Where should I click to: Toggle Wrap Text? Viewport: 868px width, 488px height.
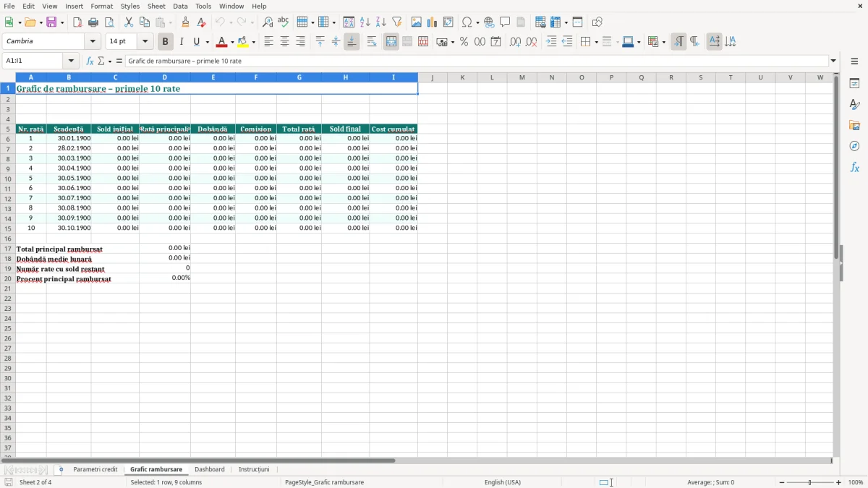tap(372, 42)
